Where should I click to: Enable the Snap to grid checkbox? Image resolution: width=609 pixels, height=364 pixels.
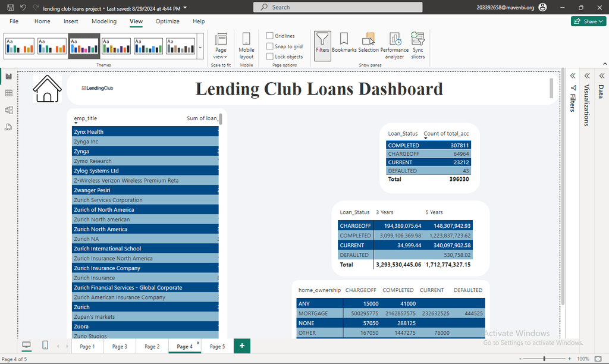(270, 46)
